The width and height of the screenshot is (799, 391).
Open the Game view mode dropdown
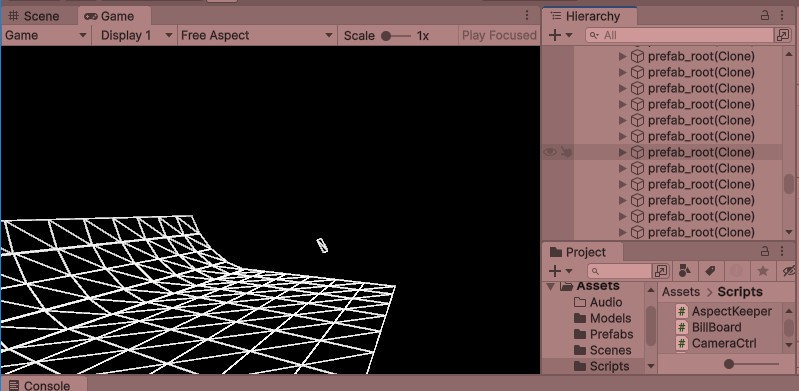click(x=46, y=35)
